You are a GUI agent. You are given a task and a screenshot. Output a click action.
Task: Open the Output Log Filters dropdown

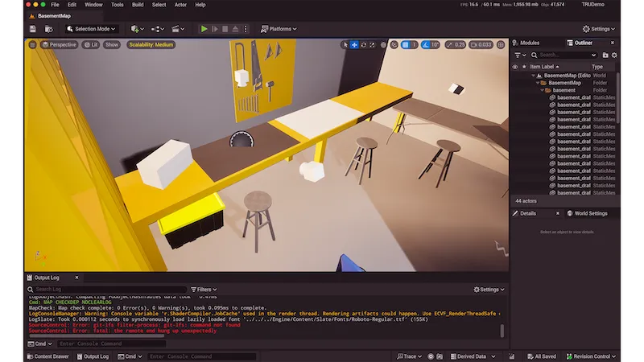[x=204, y=290]
